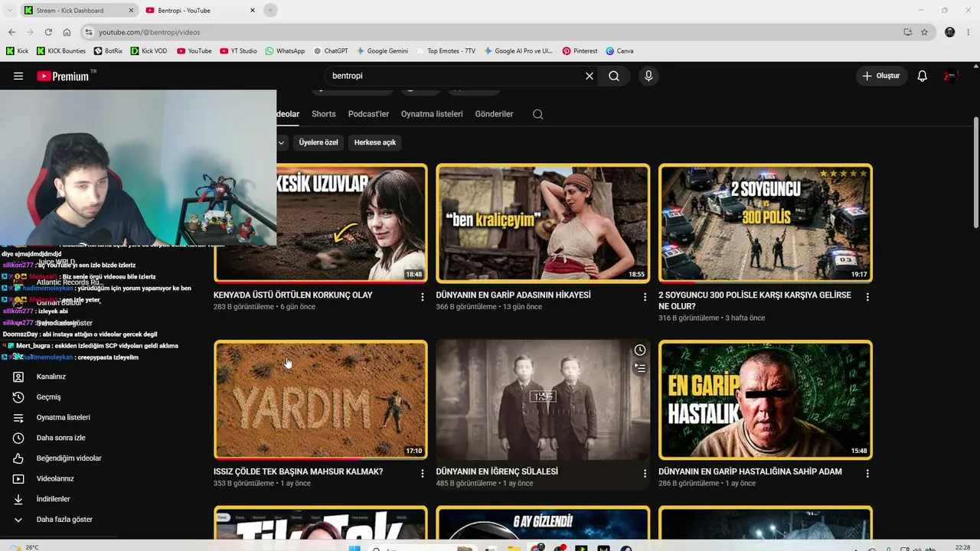
Task: Open the KICK Bounties bookmark
Action: click(60, 51)
